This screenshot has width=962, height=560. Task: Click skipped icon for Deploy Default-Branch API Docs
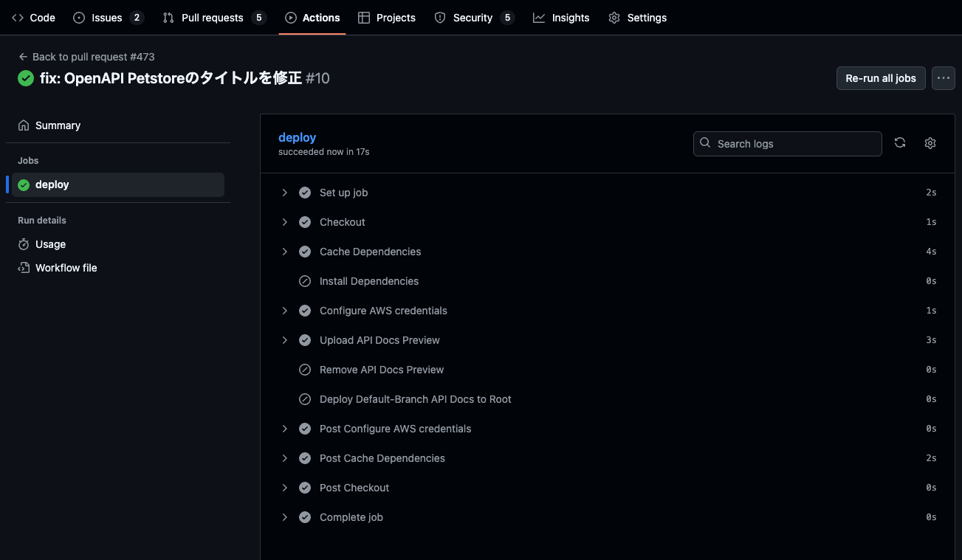coord(305,399)
